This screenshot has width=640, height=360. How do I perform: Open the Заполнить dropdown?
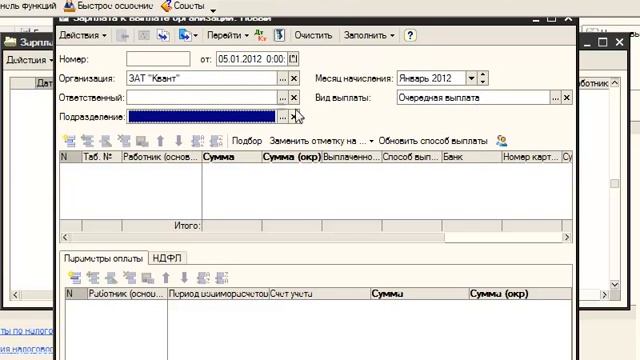[369, 36]
